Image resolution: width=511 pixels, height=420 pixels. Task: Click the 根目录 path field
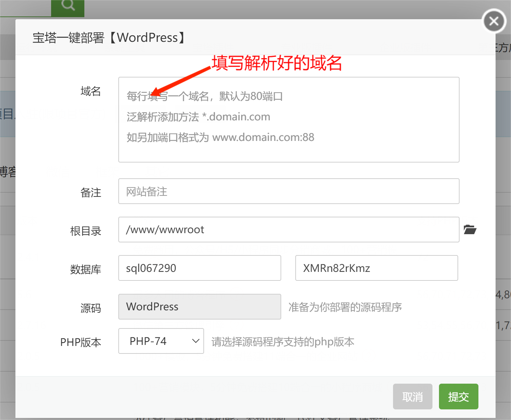click(289, 230)
